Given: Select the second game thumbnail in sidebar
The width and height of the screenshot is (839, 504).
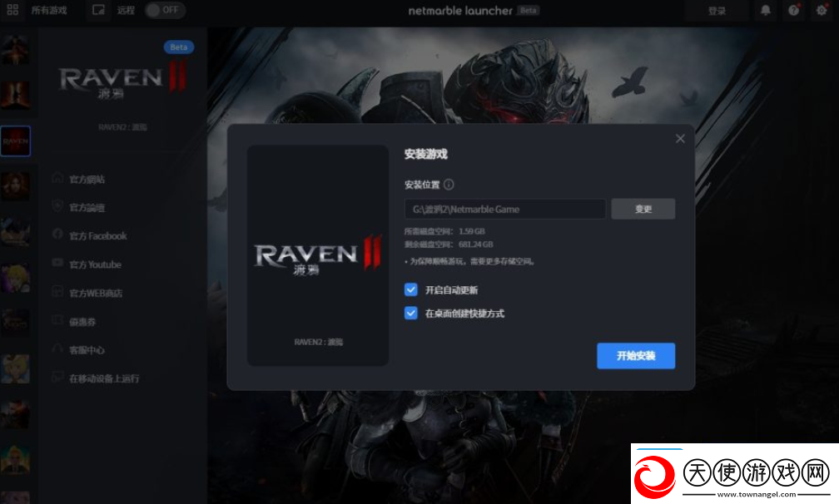Looking at the screenshot, I should pyautogui.click(x=15, y=95).
